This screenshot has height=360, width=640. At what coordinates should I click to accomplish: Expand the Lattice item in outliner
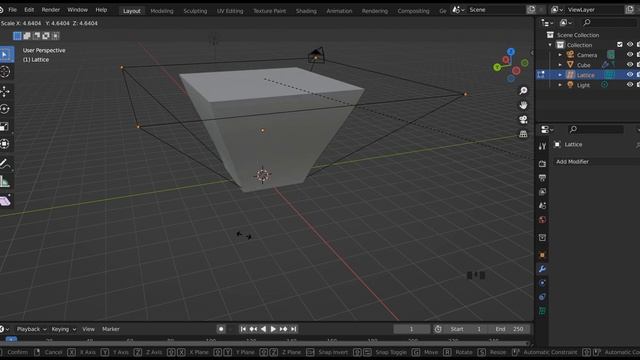560,75
